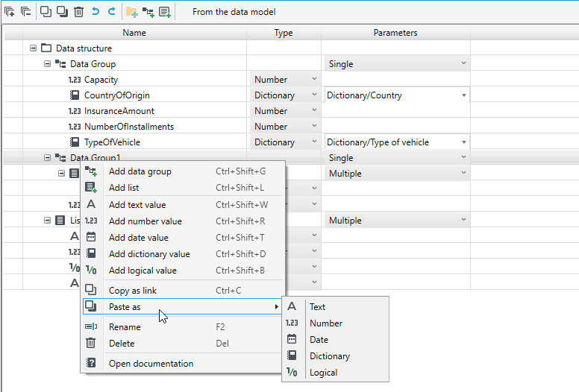Image resolution: width=579 pixels, height=392 pixels.
Task: Click the 1/0 icon for Add logical value
Action: (x=91, y=270)
